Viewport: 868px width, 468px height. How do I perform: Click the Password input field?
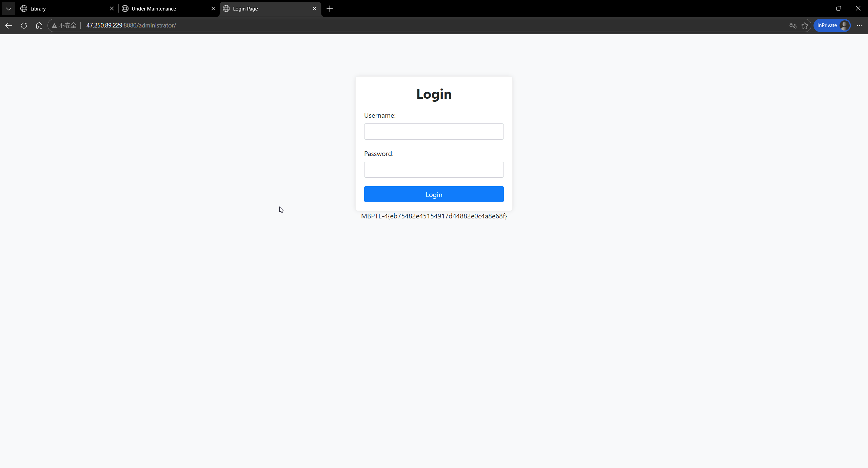(x=434, y=170)
